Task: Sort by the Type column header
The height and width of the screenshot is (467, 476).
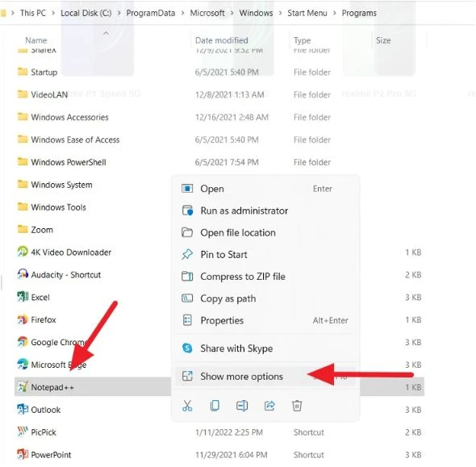Action: [302, 40]
